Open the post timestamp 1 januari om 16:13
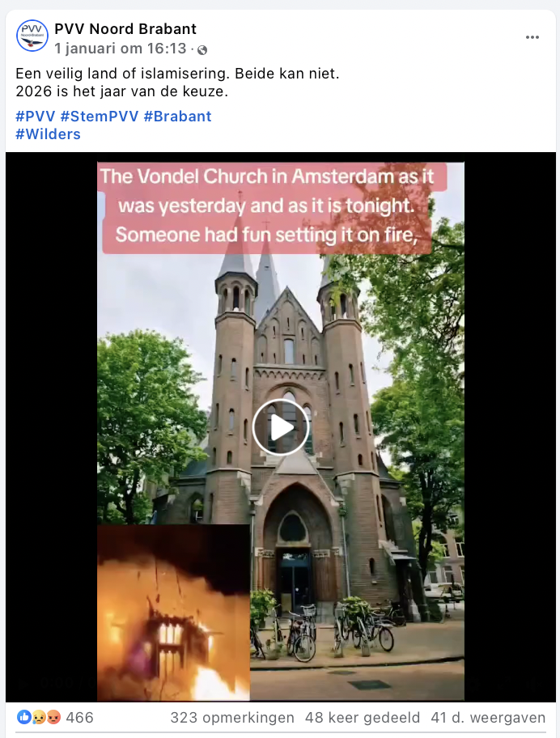Image resolution: width=560 pixels, height=738 pixels. pyautogui.click(x=121, y=49)
